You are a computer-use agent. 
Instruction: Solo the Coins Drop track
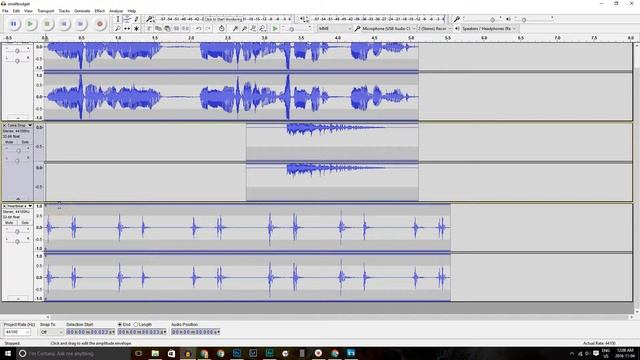25,142
